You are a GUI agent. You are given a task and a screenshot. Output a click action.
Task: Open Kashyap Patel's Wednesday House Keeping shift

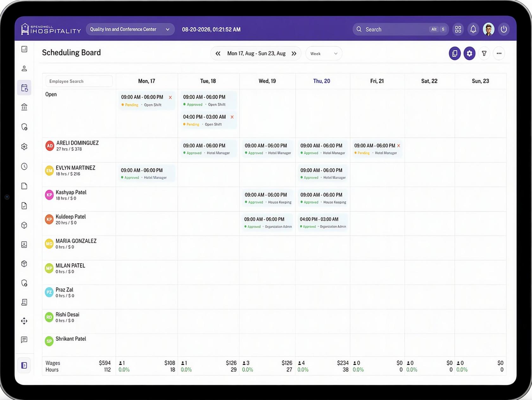[268, 198]
